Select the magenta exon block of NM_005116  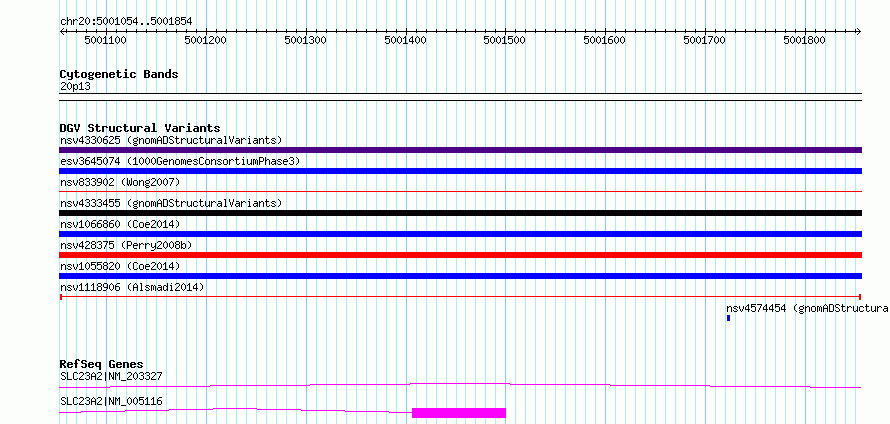459,413
